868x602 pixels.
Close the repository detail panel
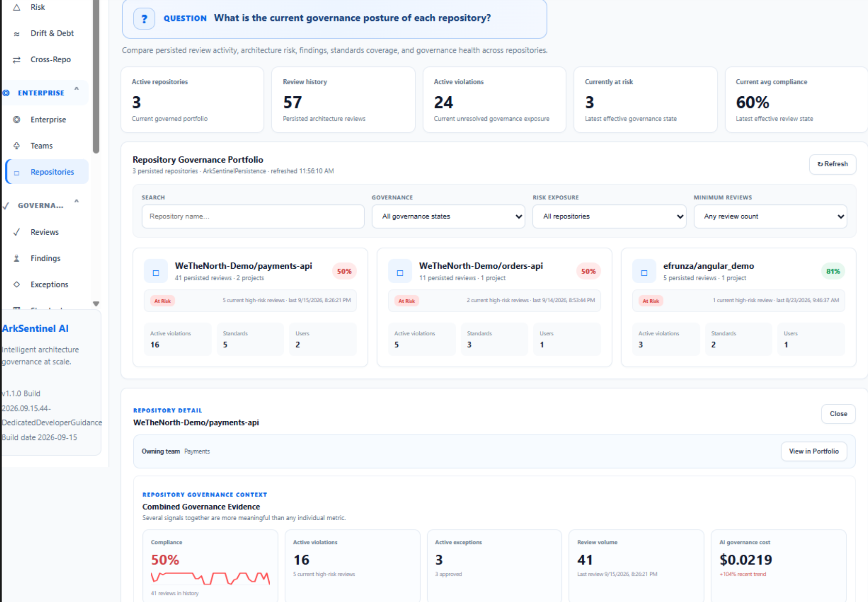[838, 414]
